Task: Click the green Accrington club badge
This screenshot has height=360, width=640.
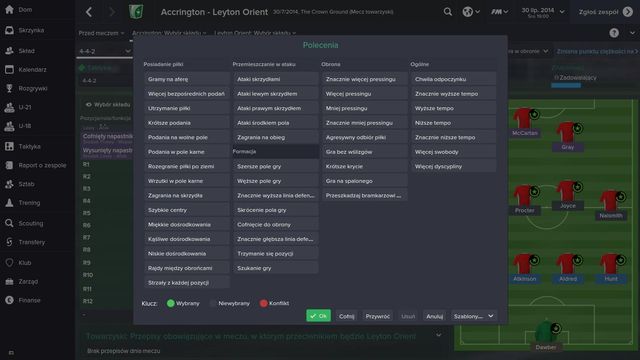Action: coord(136,11)
